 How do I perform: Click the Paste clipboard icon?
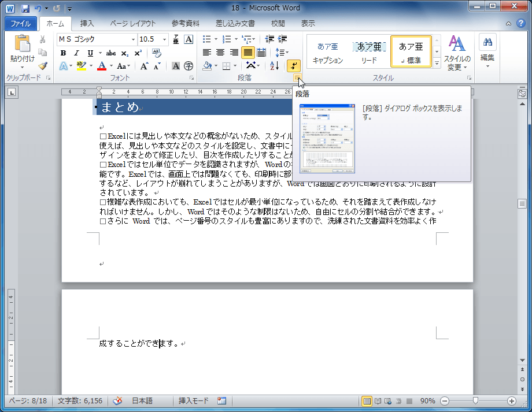(x=23, y=43)
